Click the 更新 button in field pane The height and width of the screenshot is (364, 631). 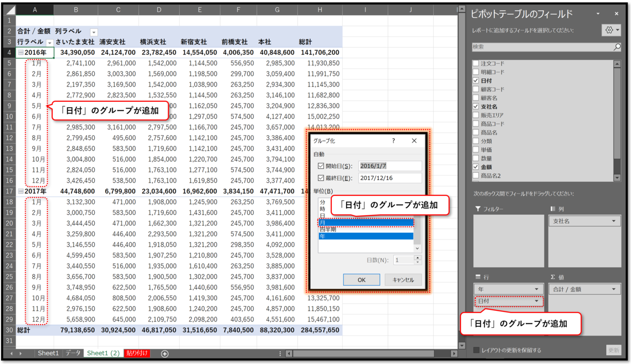(x=613, y=350)
